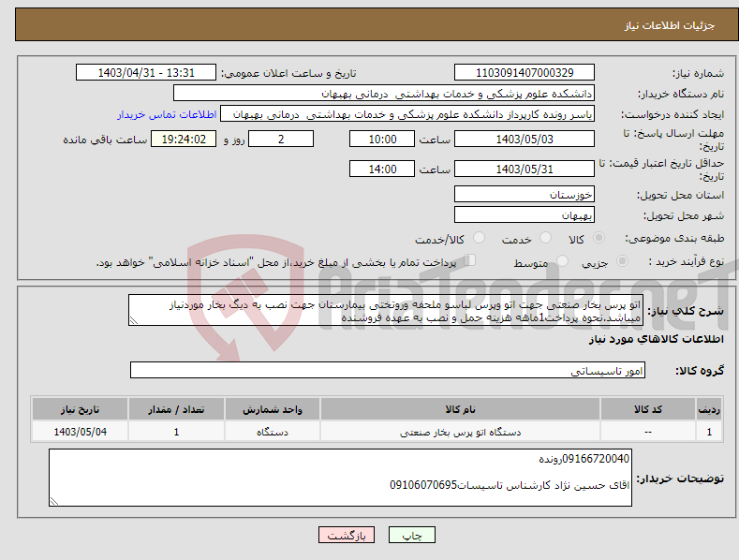The image size is (739, 560).
Task: Click the buyer organization name field
Action: tap(384, 94)
